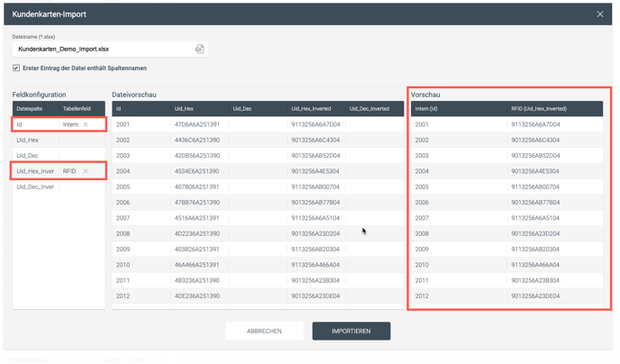The image size is (620, 364).
Task: Click the ABBRECHEN button
Action: coord(264,332)
